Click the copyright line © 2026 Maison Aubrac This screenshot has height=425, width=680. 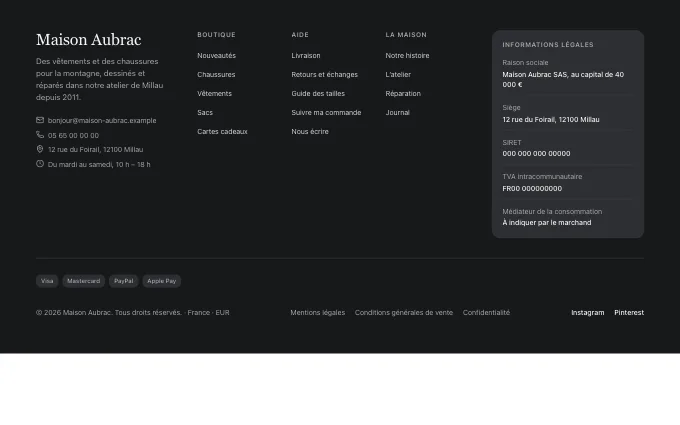pos(109,313)
